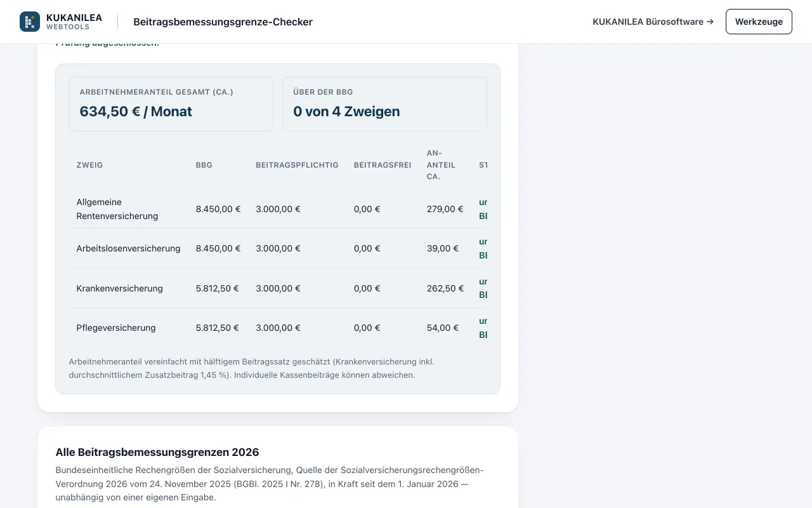812x508 pixels.
Task: Click 0,00 € in Arbeitslosenversicherung row
Action: pyautogui.click(x=367, y=248)
